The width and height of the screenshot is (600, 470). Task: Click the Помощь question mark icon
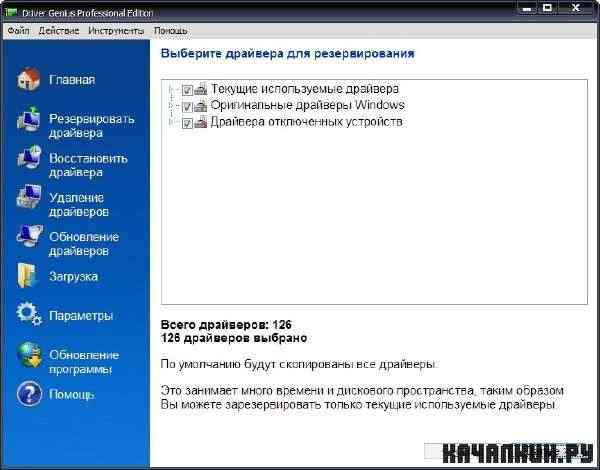click(x=29, y=393)
